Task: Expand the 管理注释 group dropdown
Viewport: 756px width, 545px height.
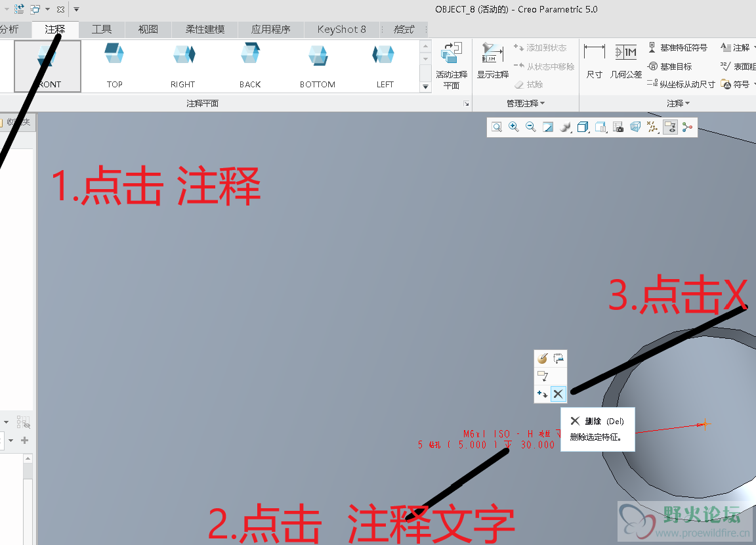Action: (x=526, y=103)
